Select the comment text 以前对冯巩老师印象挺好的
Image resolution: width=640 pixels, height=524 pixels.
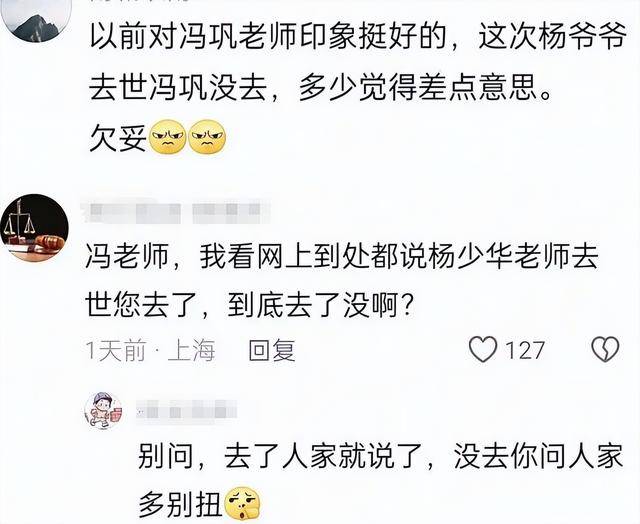[267, 37]
